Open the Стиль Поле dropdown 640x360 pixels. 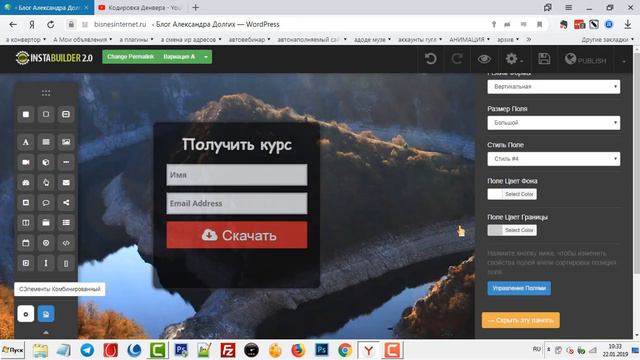tap(553, 159)
